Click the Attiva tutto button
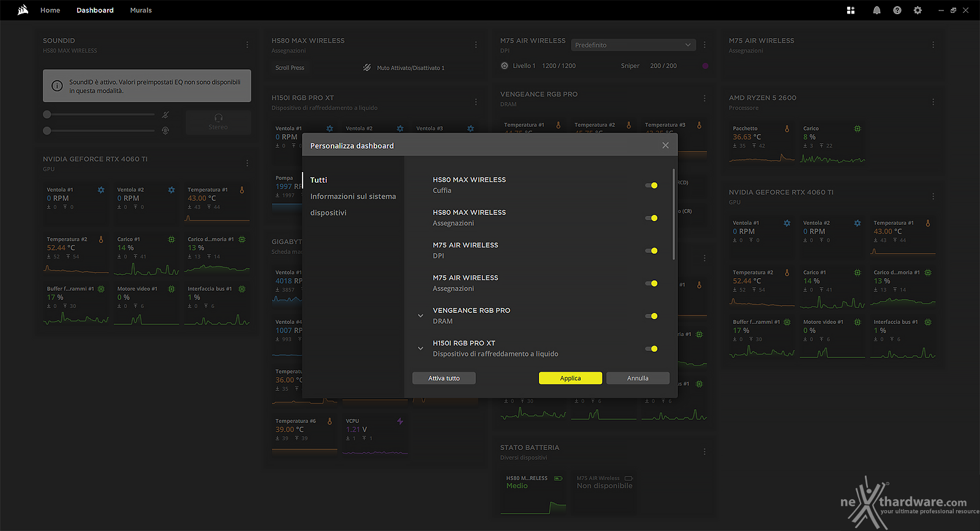Image resolution: width=980 pixels, height=531 pixels. coord(444,378)
